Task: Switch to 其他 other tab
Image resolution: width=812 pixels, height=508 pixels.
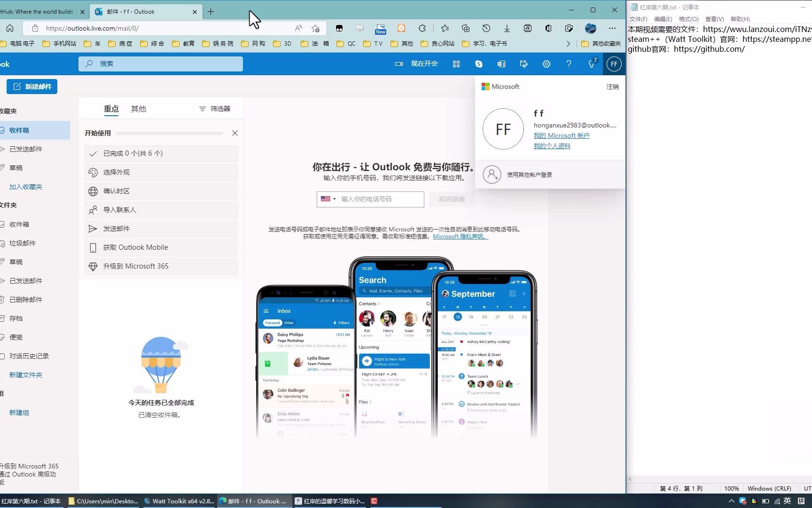Action: click(139, 109)
